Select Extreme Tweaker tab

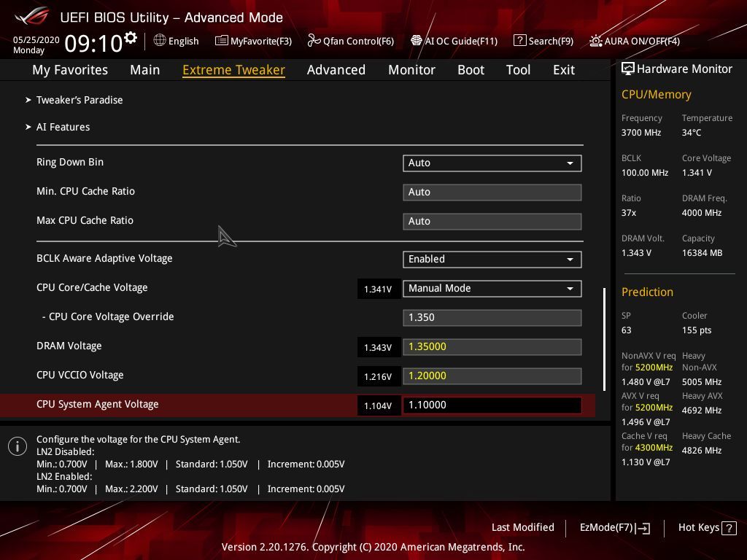pyautogui.click(x=234, y=70)
